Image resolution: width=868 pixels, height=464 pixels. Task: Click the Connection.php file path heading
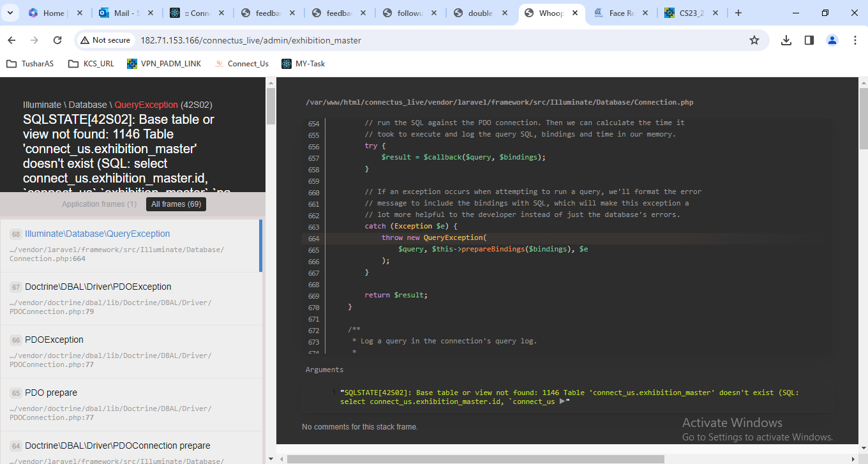tap(499, 102)
